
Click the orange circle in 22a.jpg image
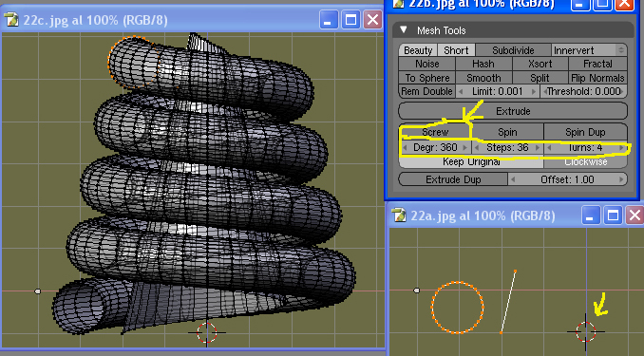click(457, 308)
